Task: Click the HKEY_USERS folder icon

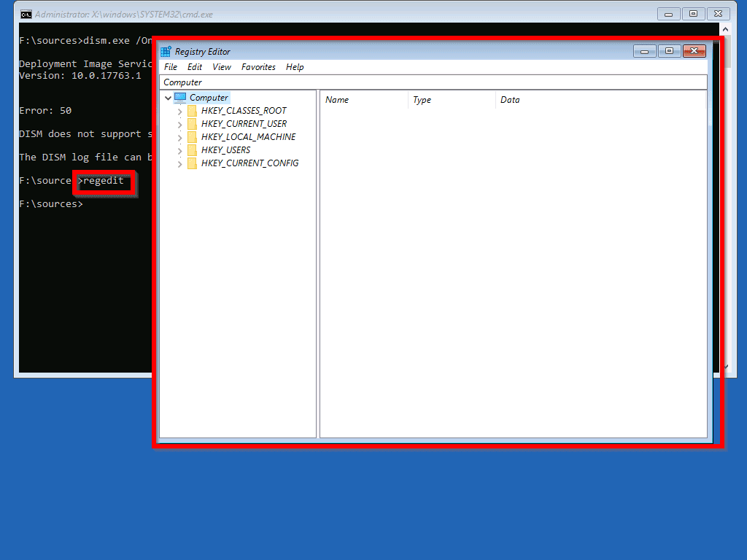Action: [193, 150]
